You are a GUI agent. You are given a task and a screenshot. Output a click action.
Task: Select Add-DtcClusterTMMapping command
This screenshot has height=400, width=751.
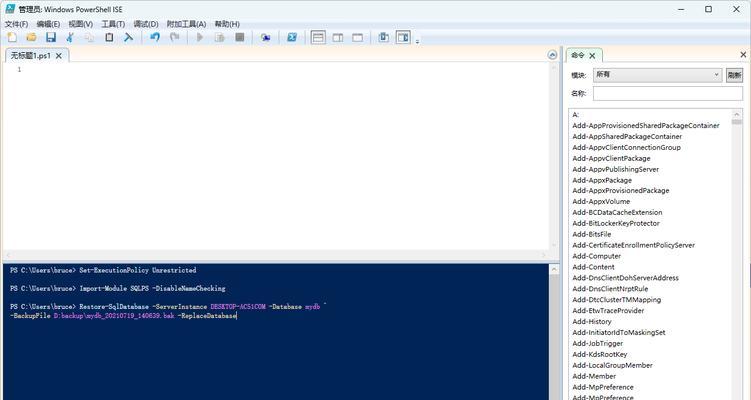pos(616,300)
